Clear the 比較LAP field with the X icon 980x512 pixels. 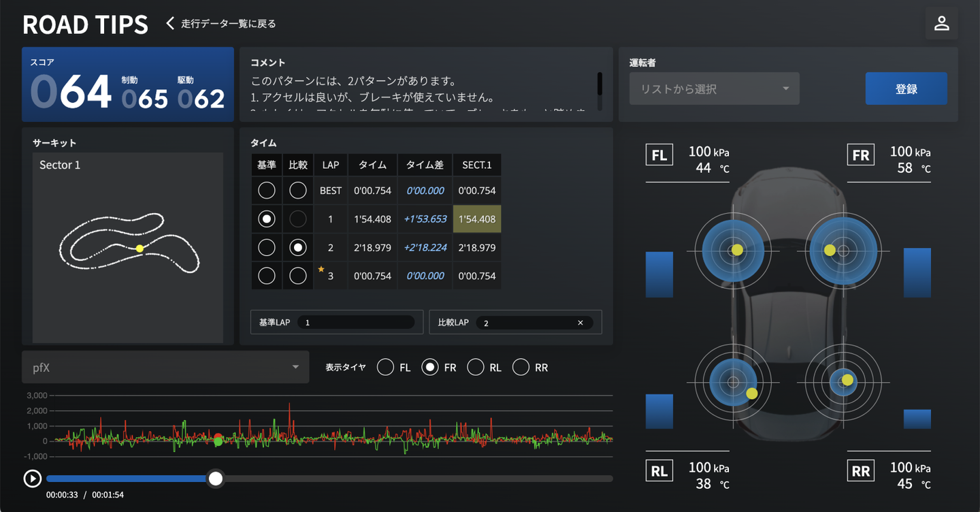[x=581, y=323]
